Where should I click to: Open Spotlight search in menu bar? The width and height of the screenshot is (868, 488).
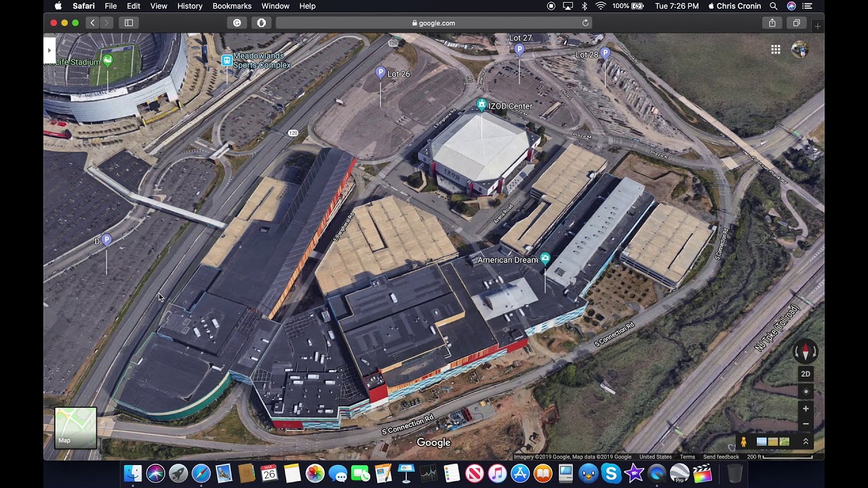click(774, 6)
